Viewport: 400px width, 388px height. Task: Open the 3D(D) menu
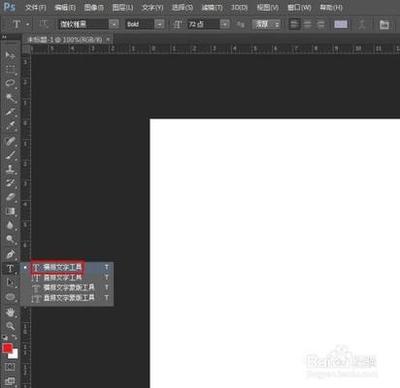click(x=239, y=7)
